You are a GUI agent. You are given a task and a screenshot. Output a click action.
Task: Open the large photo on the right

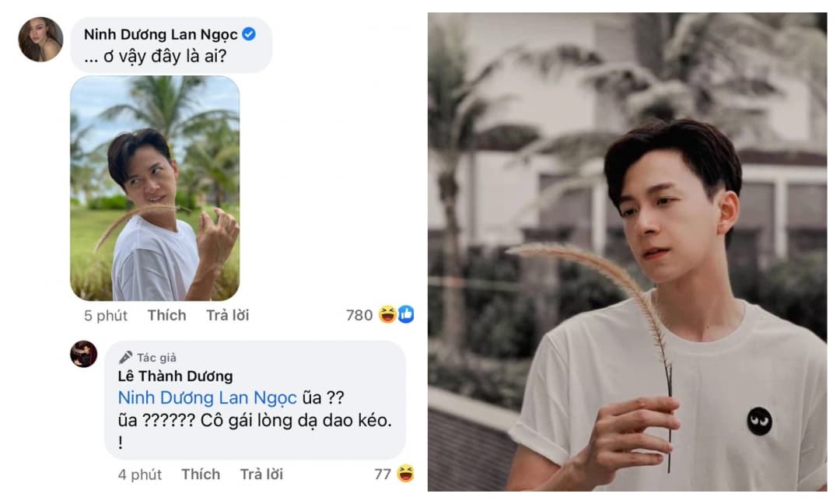pos(627,252)
